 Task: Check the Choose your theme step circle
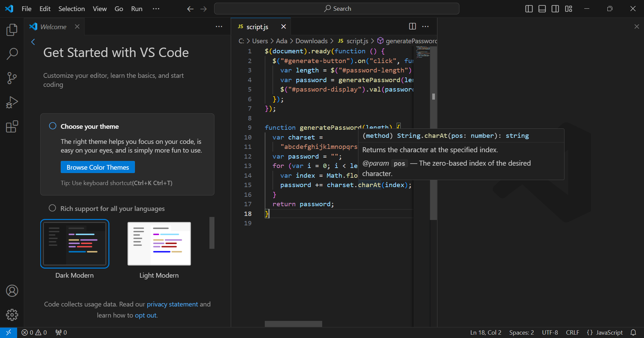pos(52,126)
